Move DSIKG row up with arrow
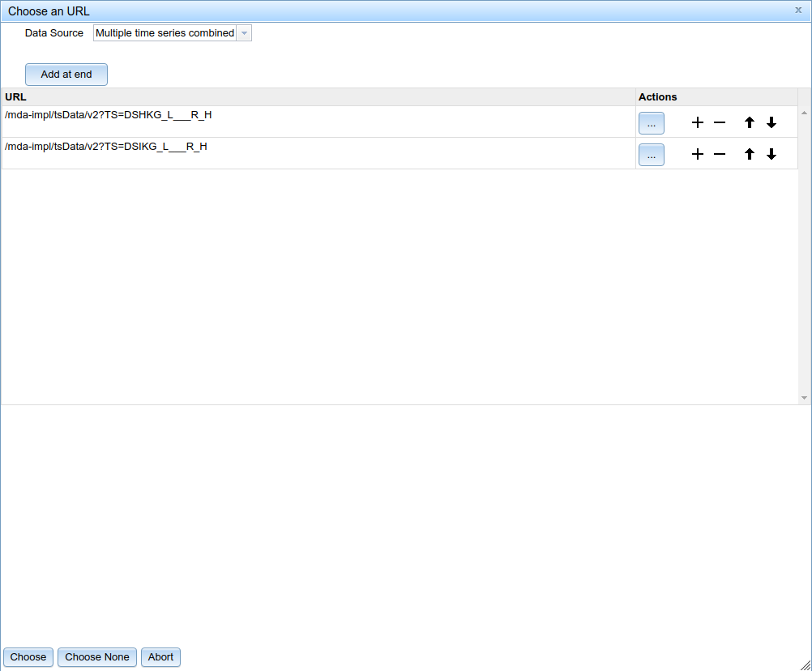The width and height of the screenshot is (812, 671). tap(750, 155)
